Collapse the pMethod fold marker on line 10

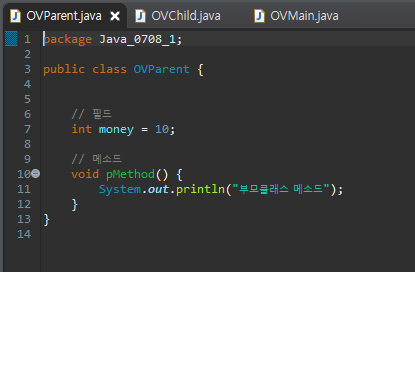(x=36, y=173)
